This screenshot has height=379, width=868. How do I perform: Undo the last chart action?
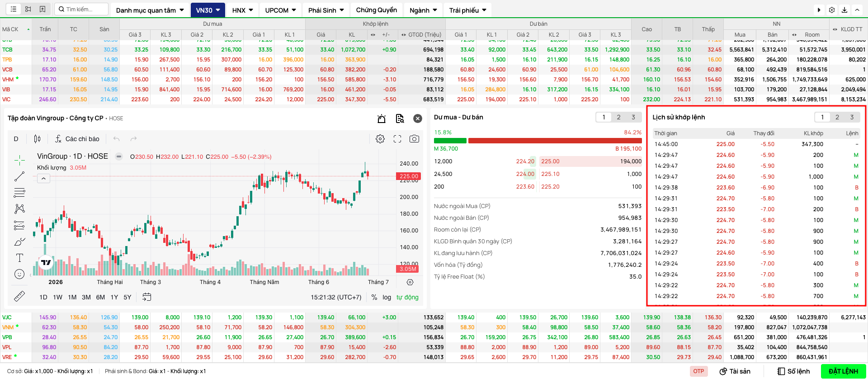117,139
